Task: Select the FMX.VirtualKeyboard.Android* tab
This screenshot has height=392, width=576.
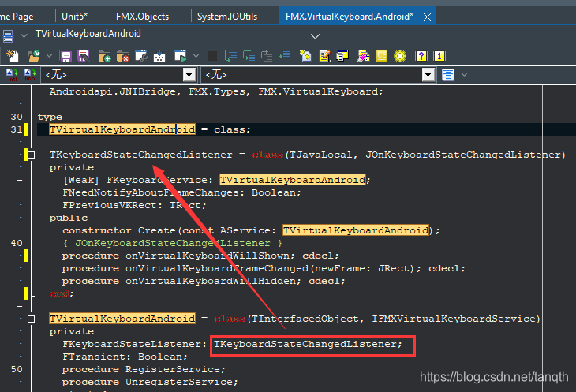Action: [350, 16]
